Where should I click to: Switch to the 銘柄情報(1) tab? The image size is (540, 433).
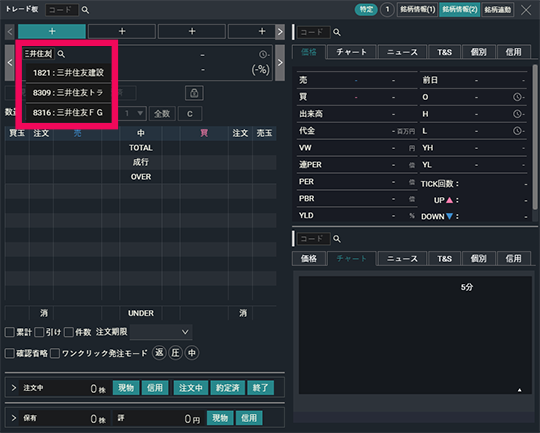click(x=418, y=10)
